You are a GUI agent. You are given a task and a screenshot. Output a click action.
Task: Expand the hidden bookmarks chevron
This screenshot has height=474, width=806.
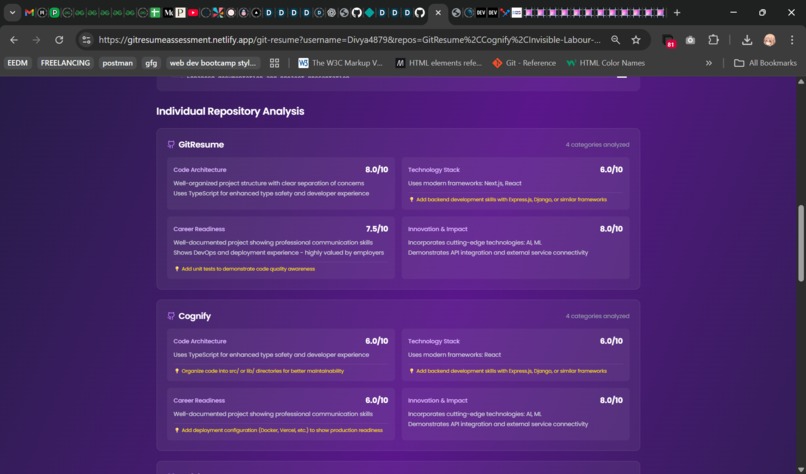point(709,63)
